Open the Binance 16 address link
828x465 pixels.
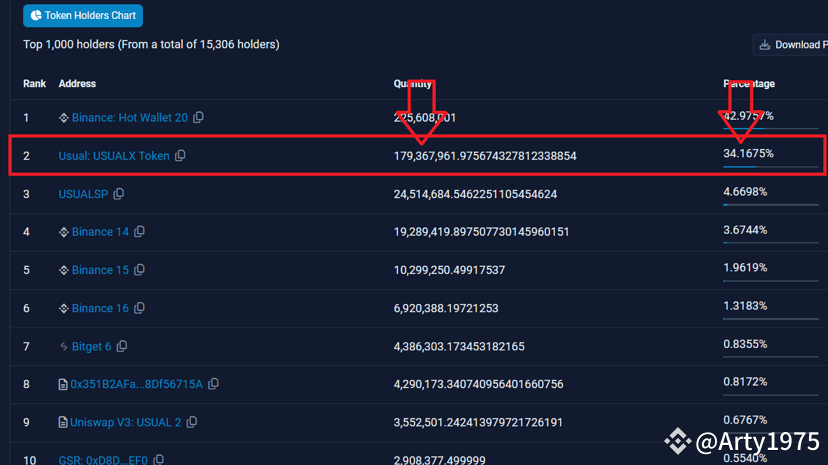tap(100, 308)
